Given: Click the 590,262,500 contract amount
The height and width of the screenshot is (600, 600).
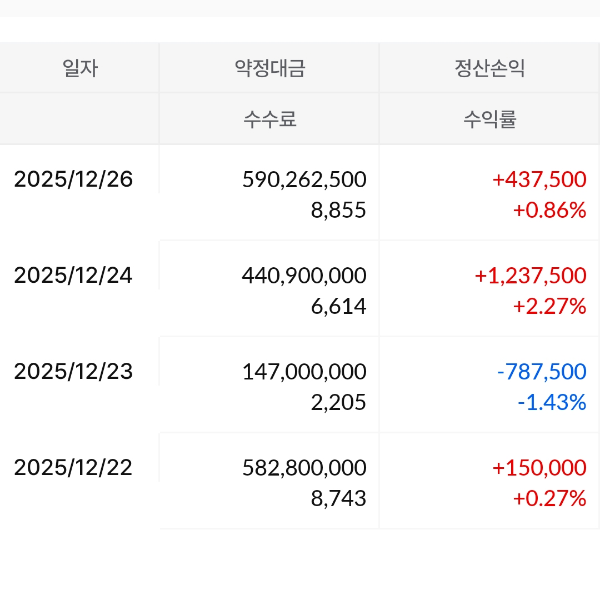Looking at the screenshot, I should point(304,179).
